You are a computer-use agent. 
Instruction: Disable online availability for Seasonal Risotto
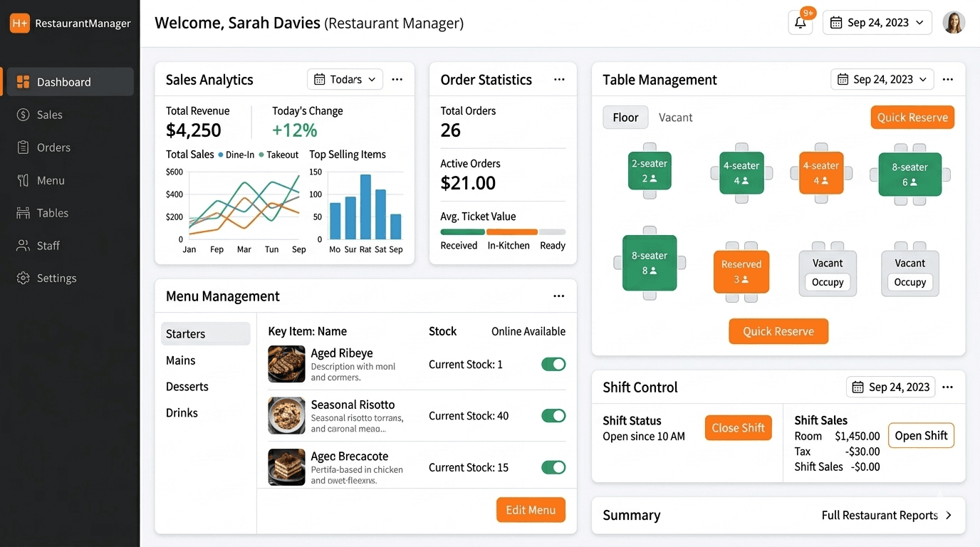point(553,416)
